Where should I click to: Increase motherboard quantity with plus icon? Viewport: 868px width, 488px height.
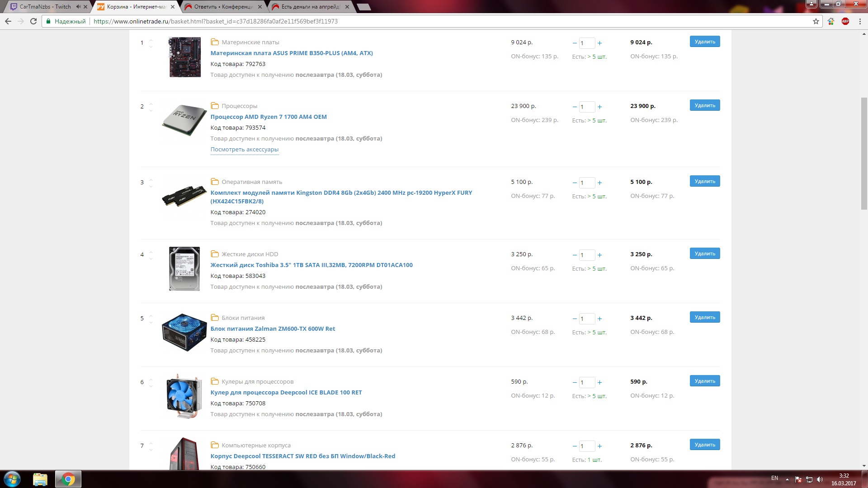coord(599,43)
